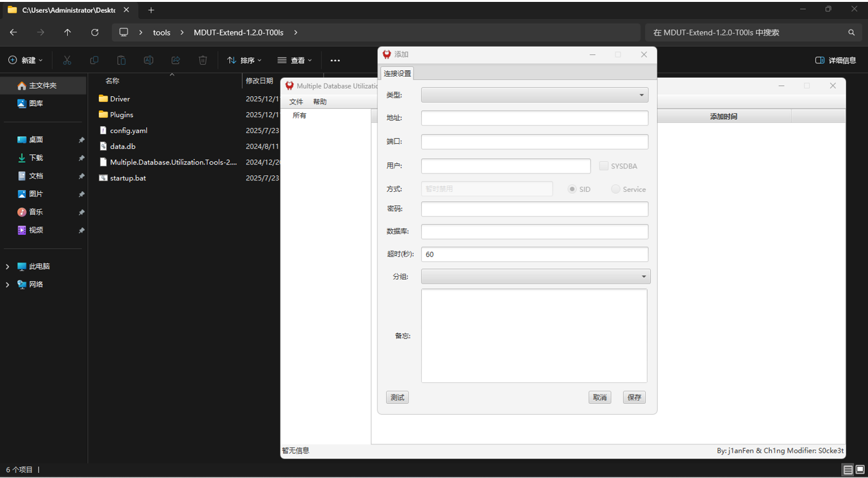Open the 文件 menu in MDUT window
868x478 pixels.
point(296,102)
